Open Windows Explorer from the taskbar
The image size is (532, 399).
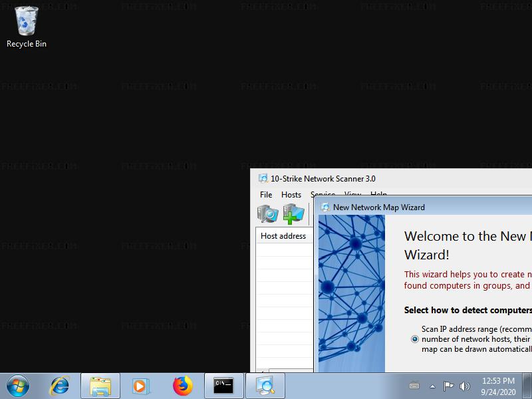[x=100, y=386]
